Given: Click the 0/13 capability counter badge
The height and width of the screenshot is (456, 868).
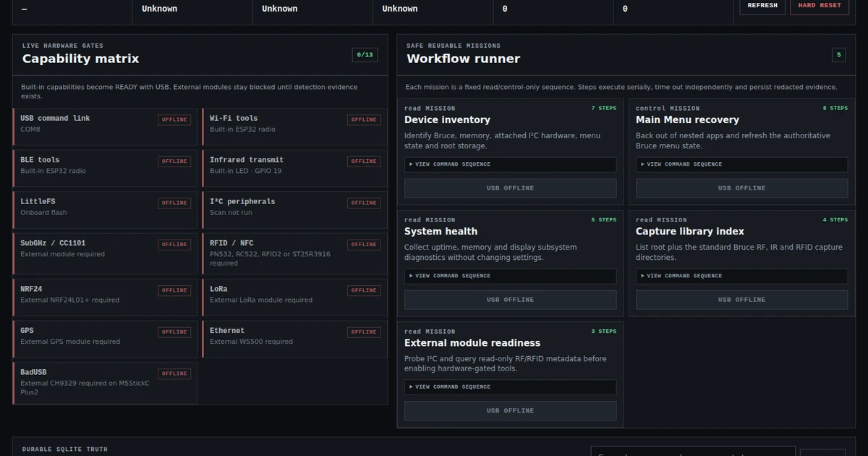Looking at the screenshot, I should tap(365, 55).
